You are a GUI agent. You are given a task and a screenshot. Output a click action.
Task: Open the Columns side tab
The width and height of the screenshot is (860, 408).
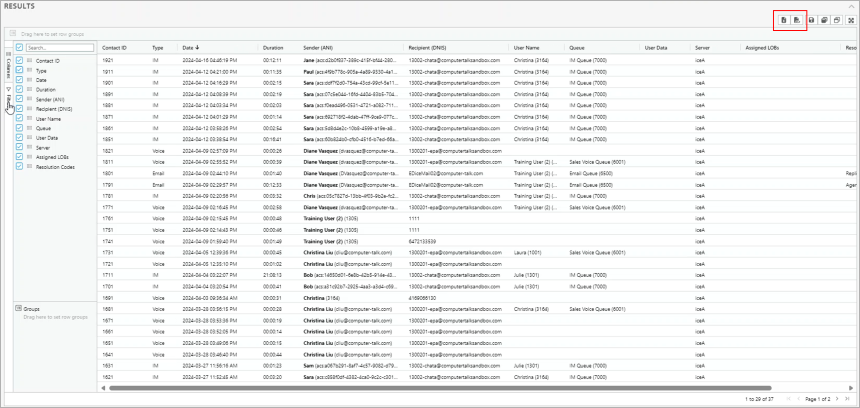[x=7, y=67]
